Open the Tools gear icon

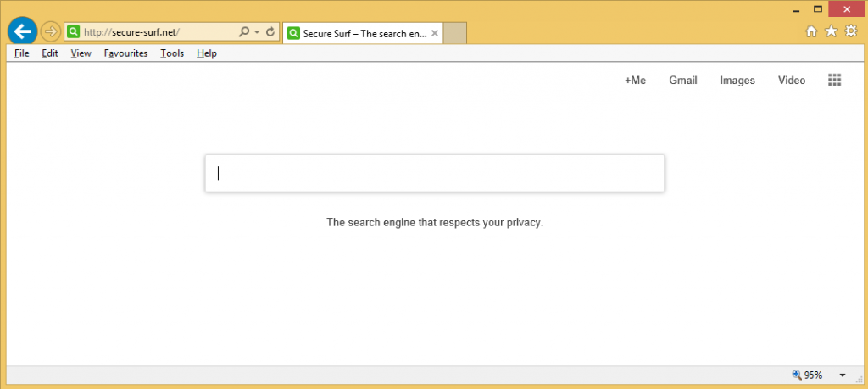tap(851, 31)
